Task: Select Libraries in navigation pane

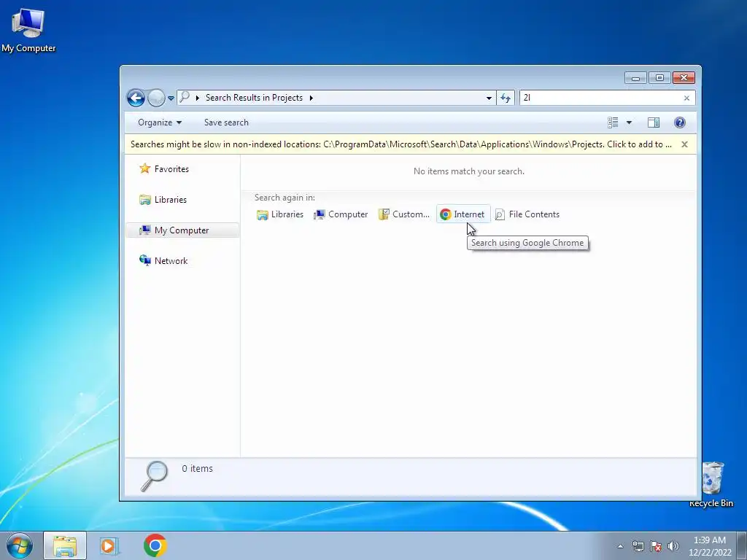Action: tap(163, 200)
